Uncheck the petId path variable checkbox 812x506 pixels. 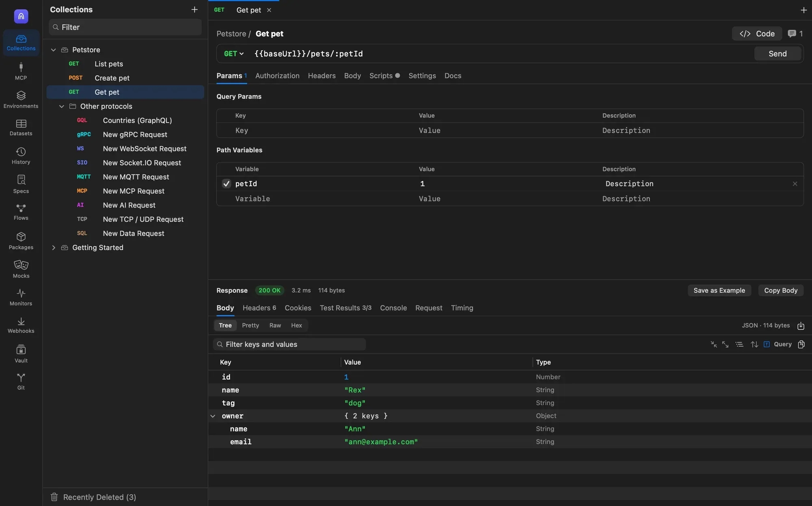[x=227, y=184]
